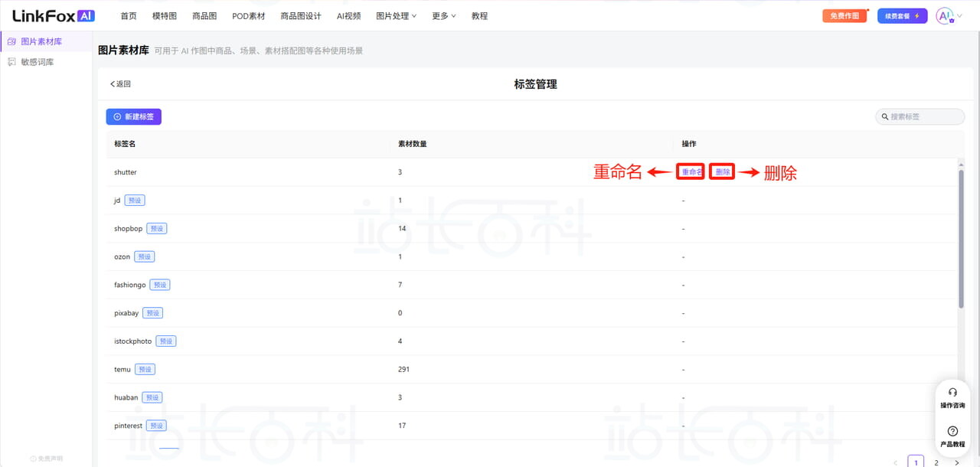Click the question mark 产品教程 icon

[952, 432]
